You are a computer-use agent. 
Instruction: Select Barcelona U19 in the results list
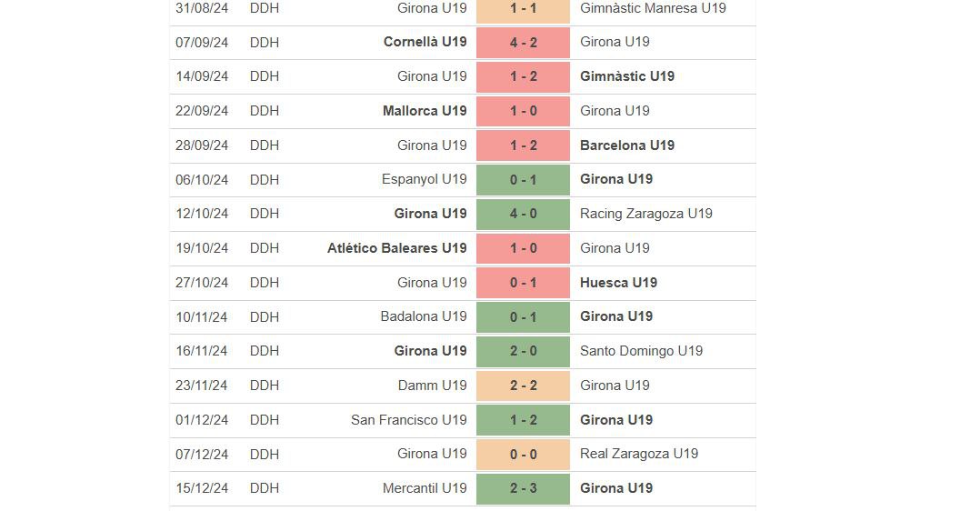[627, 145]
